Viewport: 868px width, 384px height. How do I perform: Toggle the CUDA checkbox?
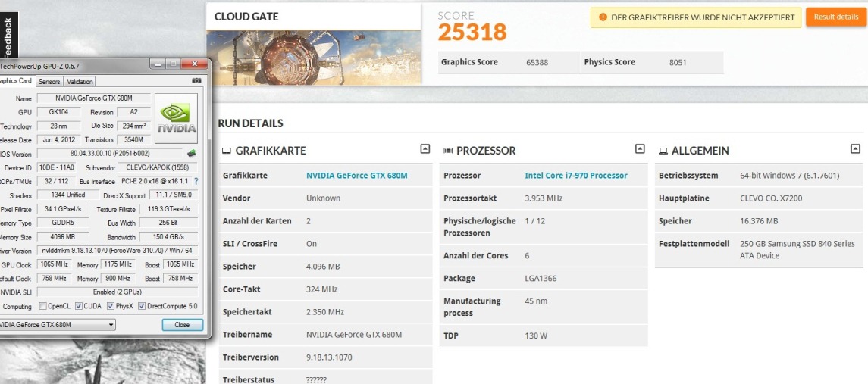[79, 306]
